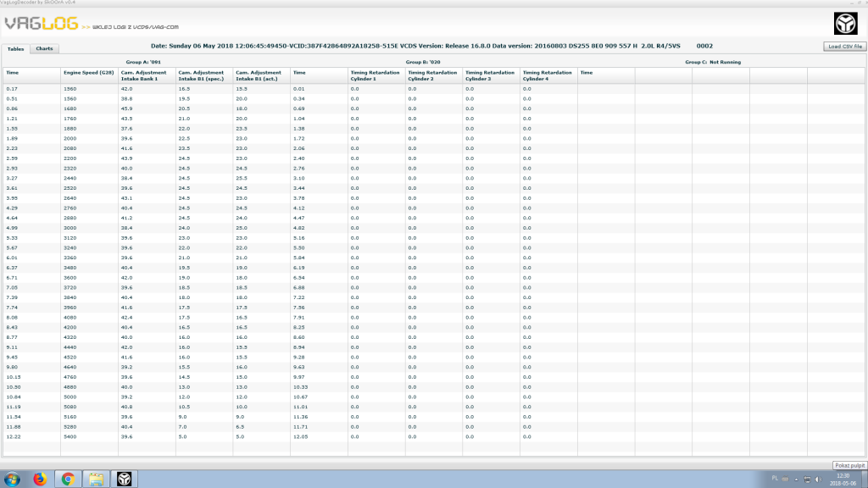868x488 pixels.
Task: Click the network tray icon
Action: tap(807, 480)
